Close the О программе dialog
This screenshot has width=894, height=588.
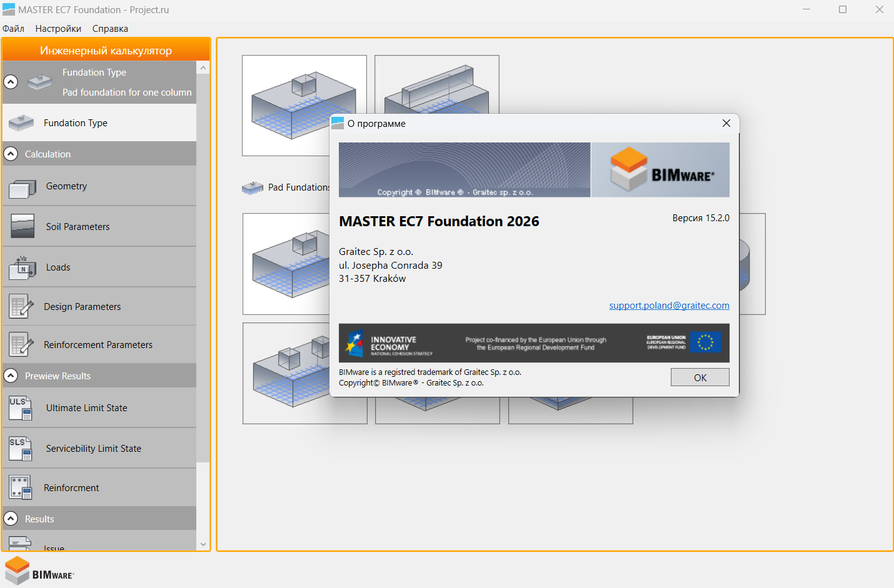726,123
